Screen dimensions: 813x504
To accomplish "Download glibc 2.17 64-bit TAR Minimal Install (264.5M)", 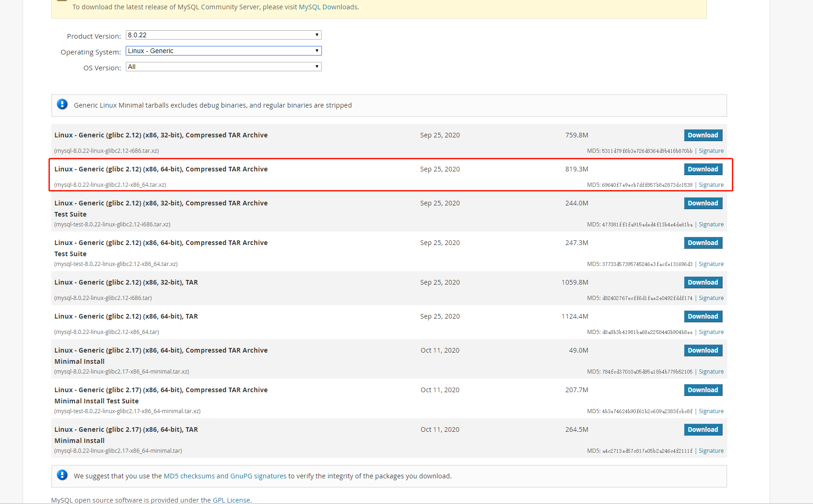I will click(x=703, y=429).
